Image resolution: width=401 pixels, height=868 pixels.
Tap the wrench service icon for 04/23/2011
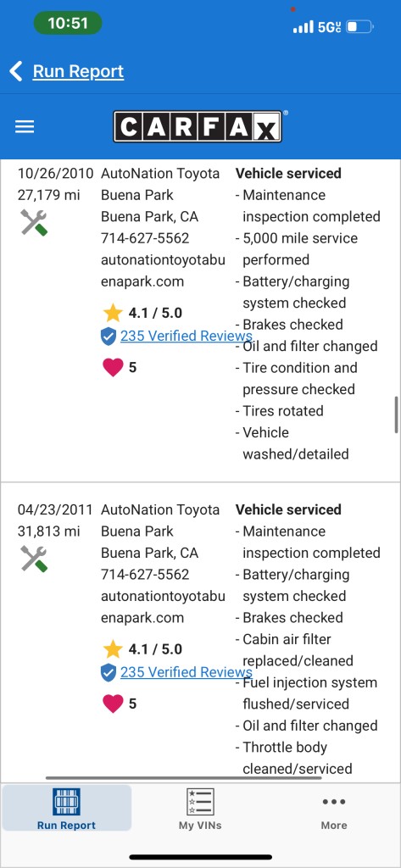tap(34, 559)
